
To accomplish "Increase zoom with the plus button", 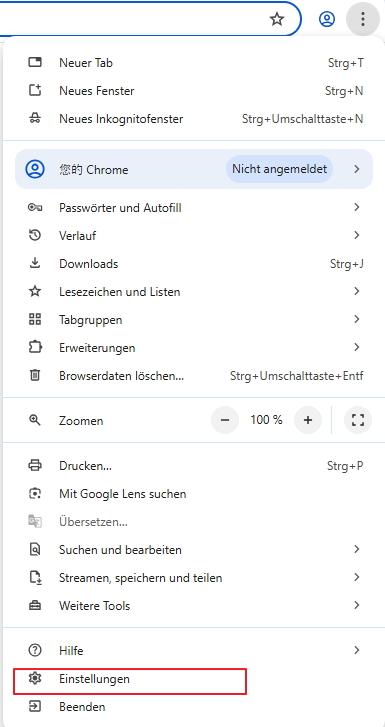I will pos(308,421).
